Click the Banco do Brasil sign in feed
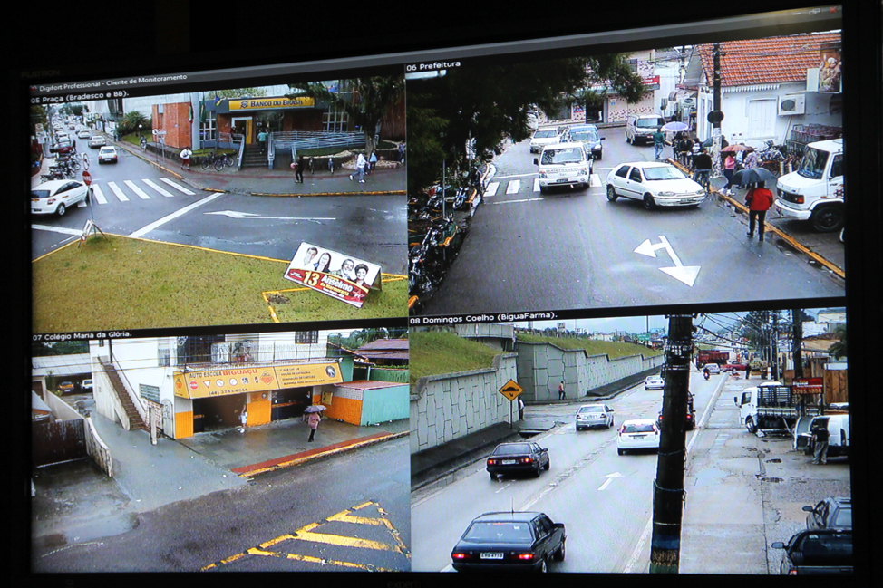The image size is (883, 588). click(270, 103)
